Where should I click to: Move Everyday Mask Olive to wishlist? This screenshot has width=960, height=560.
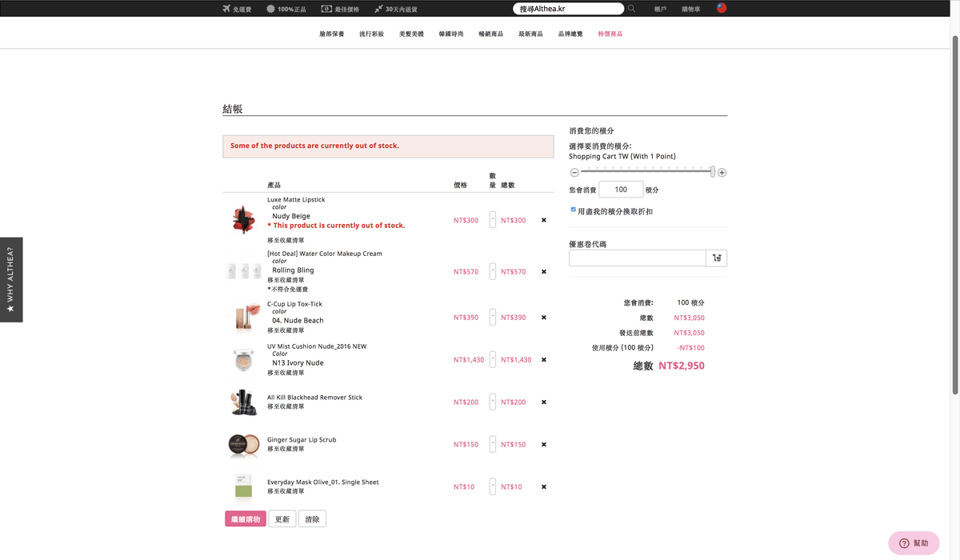(286, 492)
